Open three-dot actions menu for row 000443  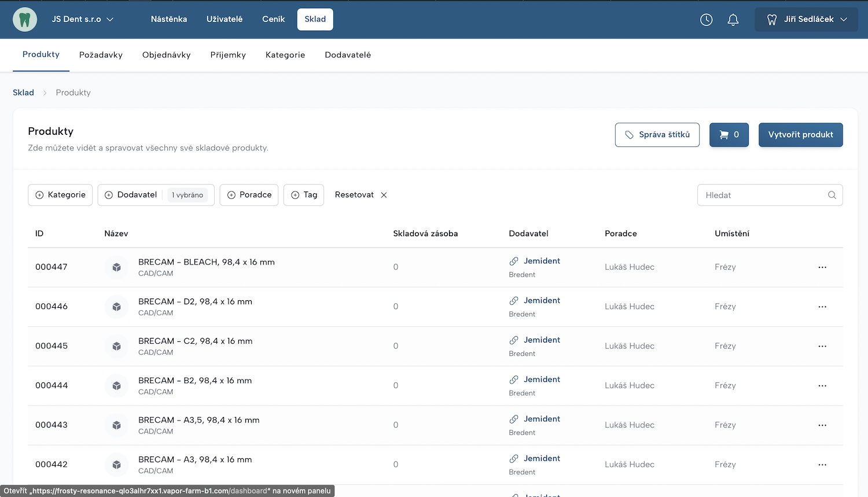click(x=822, y=425)
